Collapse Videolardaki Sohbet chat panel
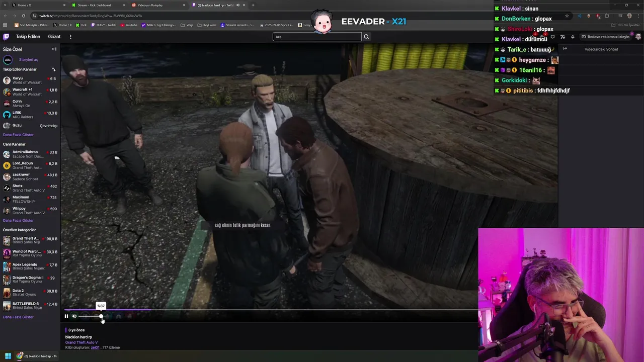Viewport: 644px width, 362px height. pos(565,49)
